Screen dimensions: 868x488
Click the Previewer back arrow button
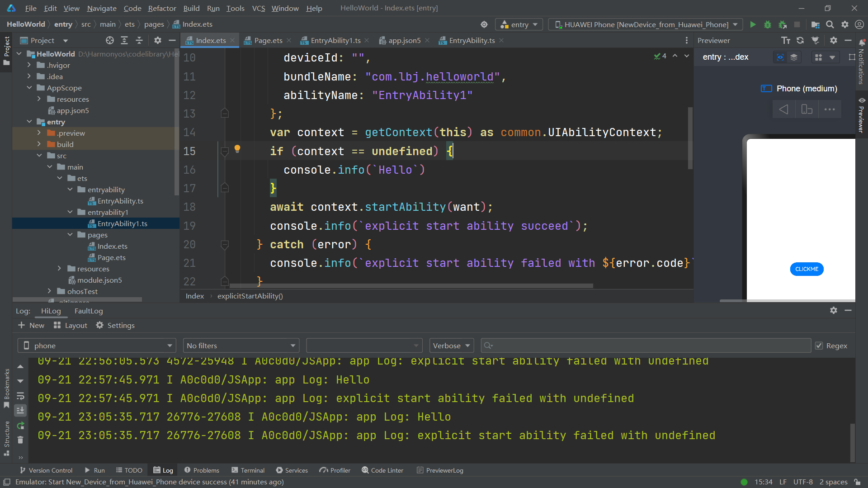[783, 109]
